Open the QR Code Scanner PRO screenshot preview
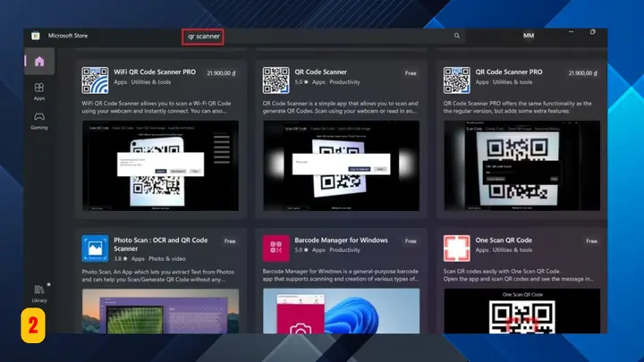 tap(522, 166)
